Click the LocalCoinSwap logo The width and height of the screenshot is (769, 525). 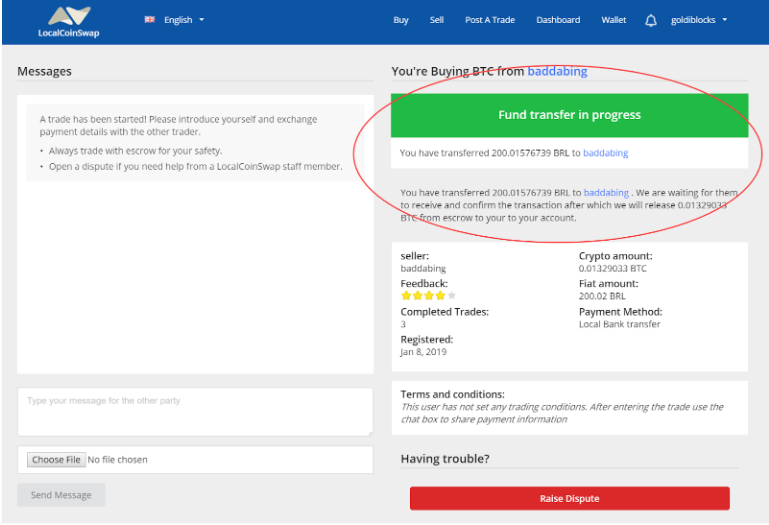point(69,22)
